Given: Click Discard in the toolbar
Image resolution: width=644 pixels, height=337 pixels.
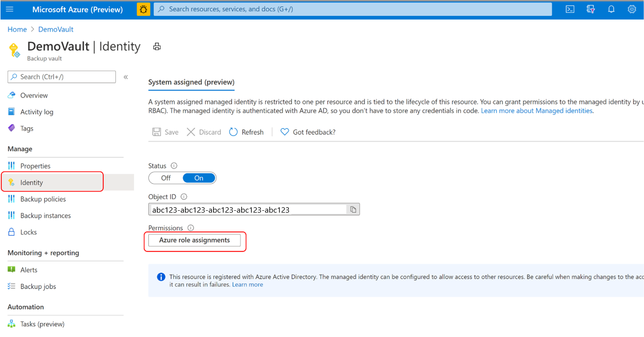Looking at the screenshot, I should tap(204, 132).
